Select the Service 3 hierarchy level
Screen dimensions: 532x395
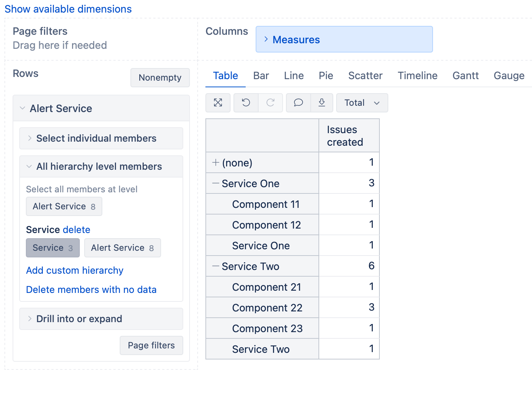[x=53, y=248]
